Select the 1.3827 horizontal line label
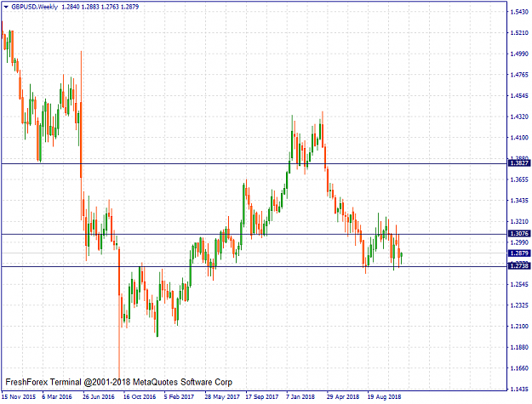532x404 pixels. pyautogui.click(x=519, y=163)
